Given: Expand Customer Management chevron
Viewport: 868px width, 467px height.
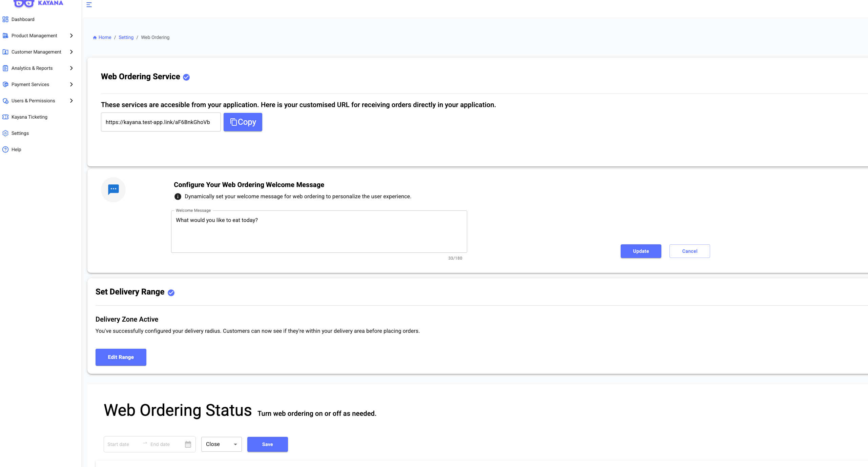Looking at the screenshot, I should coord(71,52).
